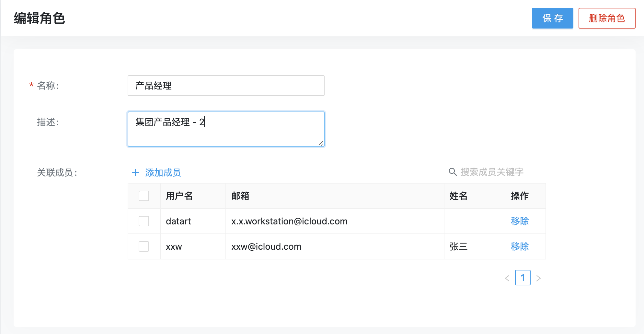This screenshot has height=334, width=644.
Task: Go to previous page arrow
Action: pos(507,278)
